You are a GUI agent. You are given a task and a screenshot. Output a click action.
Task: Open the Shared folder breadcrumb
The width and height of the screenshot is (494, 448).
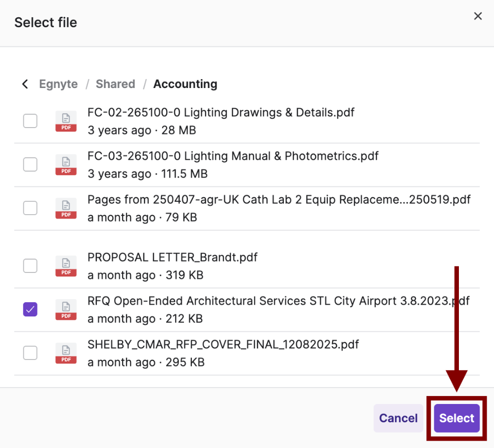coord(115,84)
